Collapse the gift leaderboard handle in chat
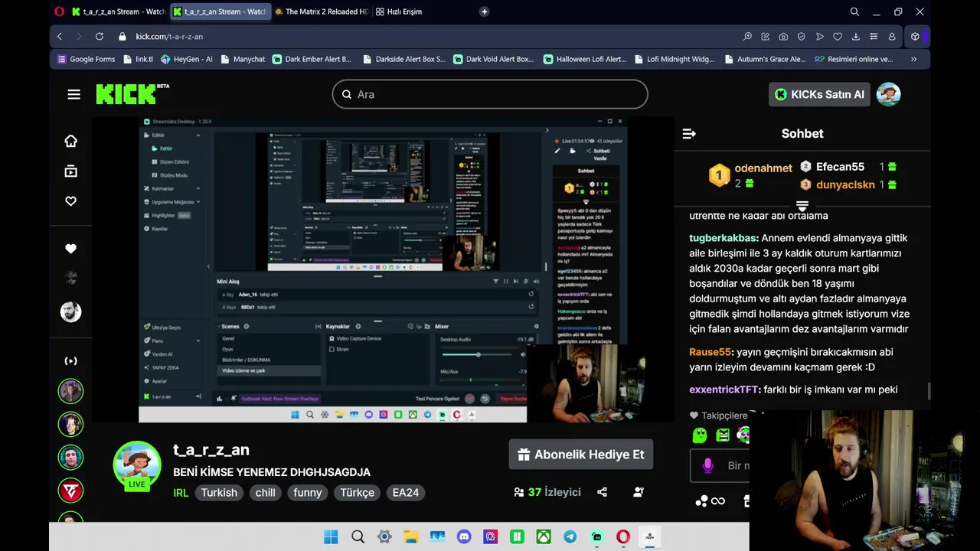The image size is (980, 551). click(802, 206)
